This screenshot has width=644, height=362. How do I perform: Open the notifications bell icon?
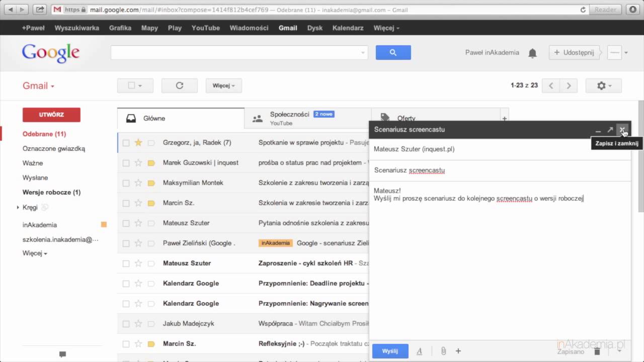[532, 53]
